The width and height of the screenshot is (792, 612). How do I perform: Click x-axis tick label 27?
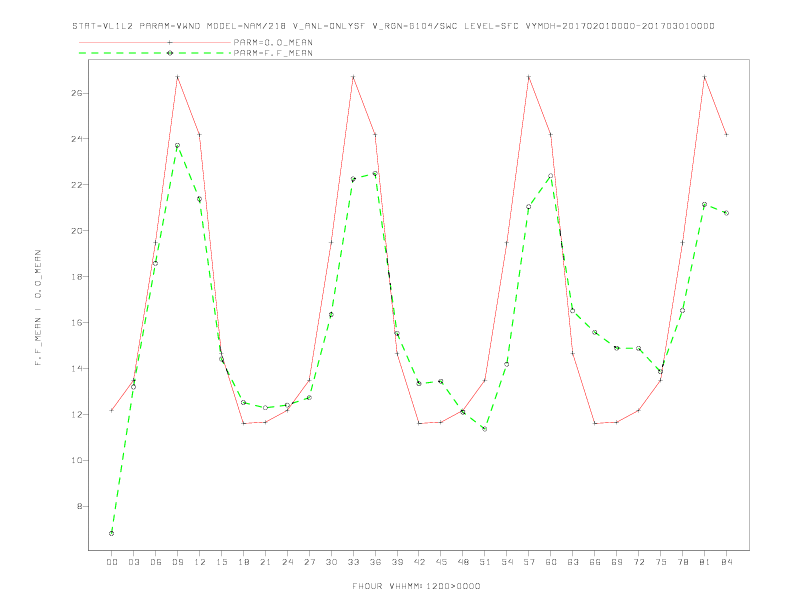[x=309, y=562]
